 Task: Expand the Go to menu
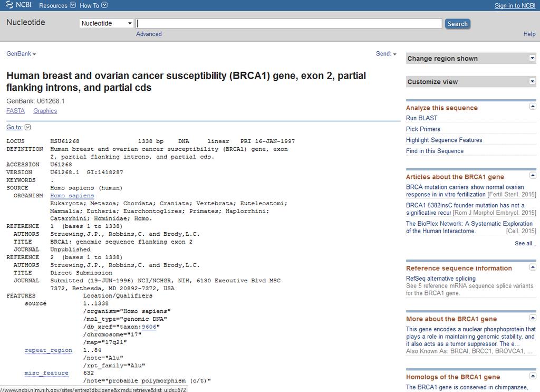[18, 128]
